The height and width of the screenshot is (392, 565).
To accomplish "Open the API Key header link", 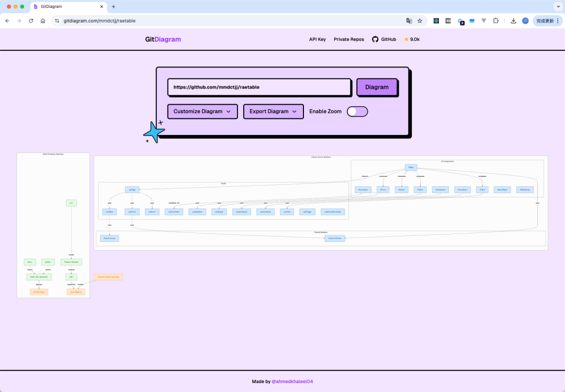I will coord(318,39).
